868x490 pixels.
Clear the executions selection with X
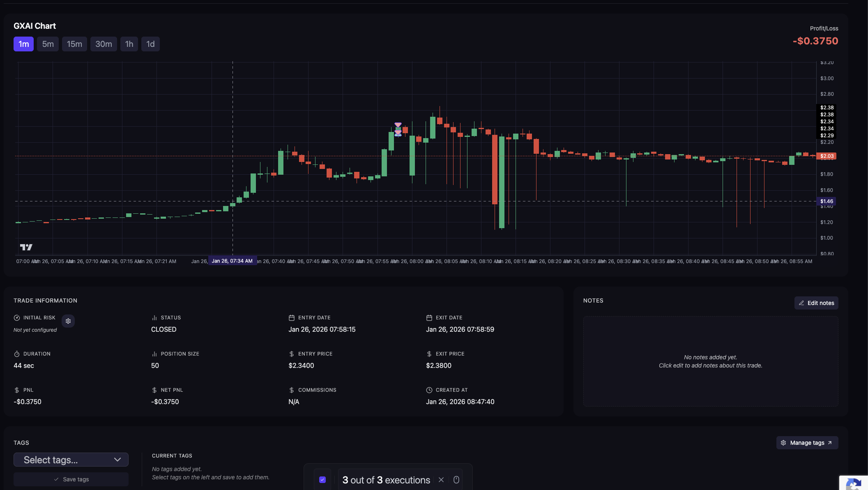pyautogui.click(x=441, y=480)
